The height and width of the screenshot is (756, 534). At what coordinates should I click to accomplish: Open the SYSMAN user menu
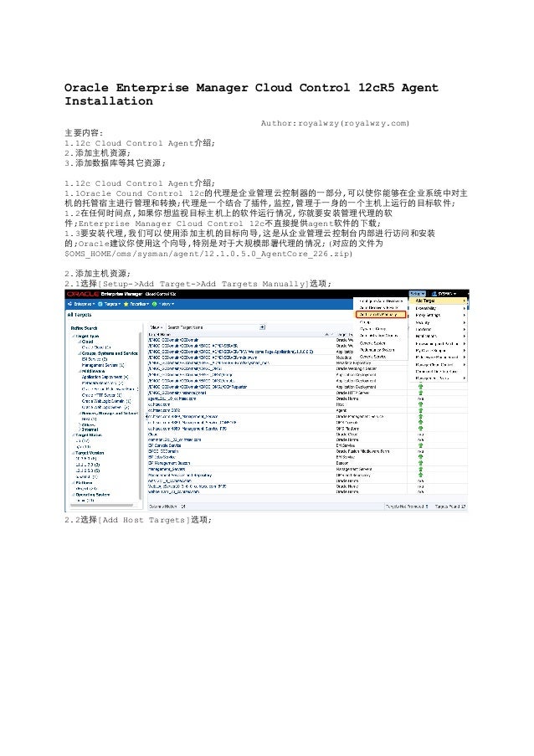click(x=446, y=293)
